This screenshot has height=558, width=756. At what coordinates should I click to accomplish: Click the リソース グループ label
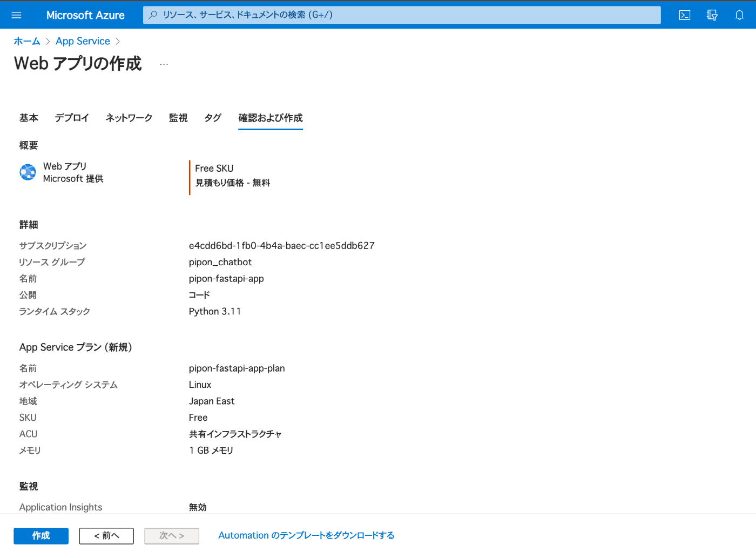coord(52,262)
